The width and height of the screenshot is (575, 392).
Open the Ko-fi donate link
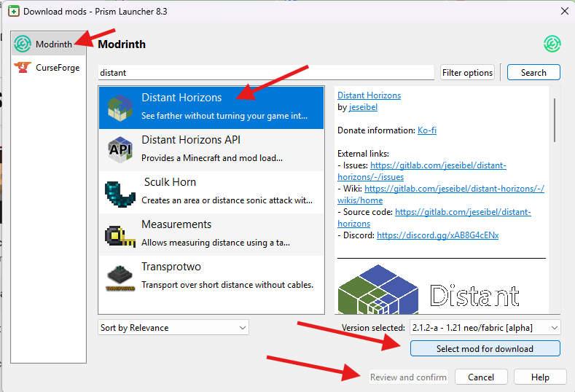427,130
